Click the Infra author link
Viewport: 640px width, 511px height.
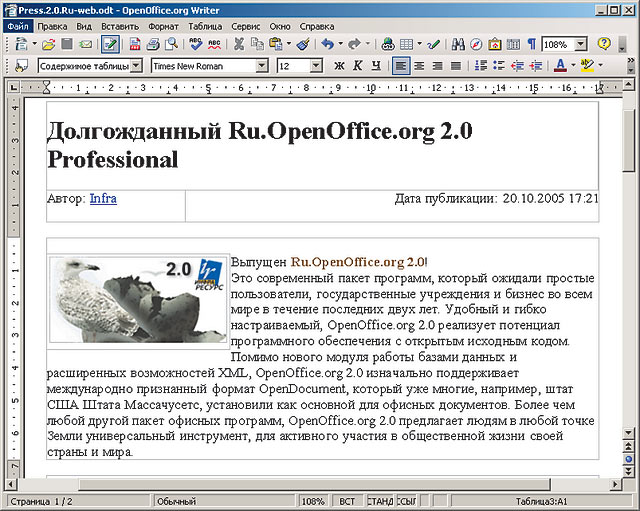point(103,198)
